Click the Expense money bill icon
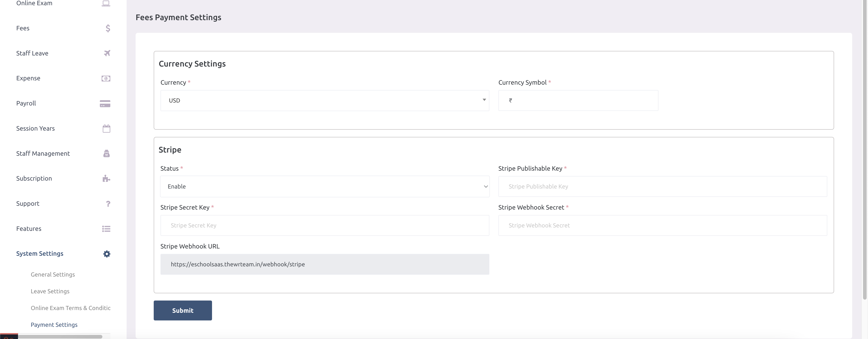Viewport: 868px width, 339px height. 106,79
